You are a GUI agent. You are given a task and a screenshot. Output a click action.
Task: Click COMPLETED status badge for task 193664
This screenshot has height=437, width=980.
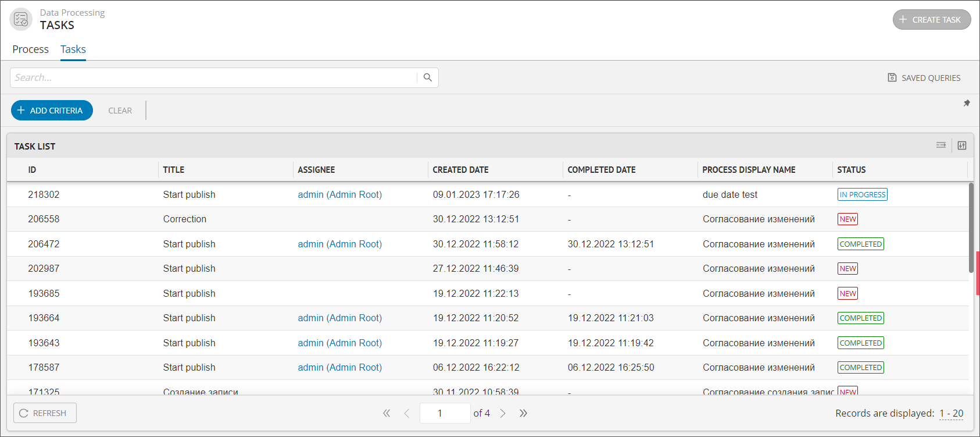coord(861,318)
